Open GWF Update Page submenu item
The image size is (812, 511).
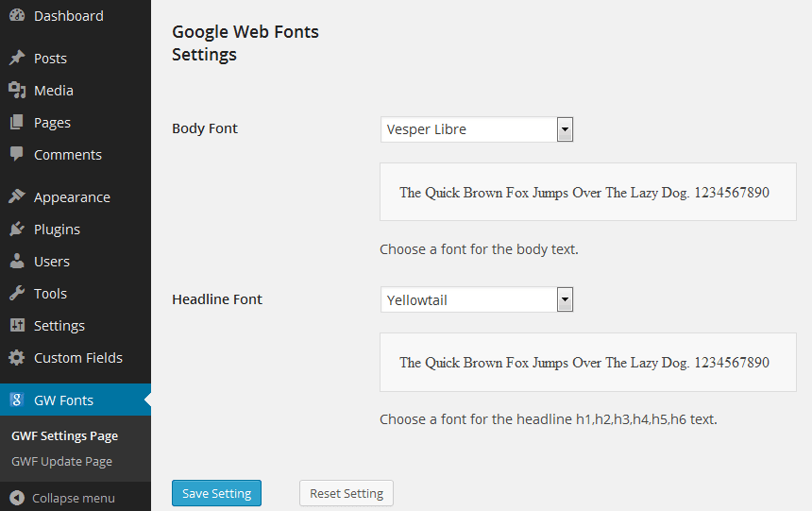(61, 461)
